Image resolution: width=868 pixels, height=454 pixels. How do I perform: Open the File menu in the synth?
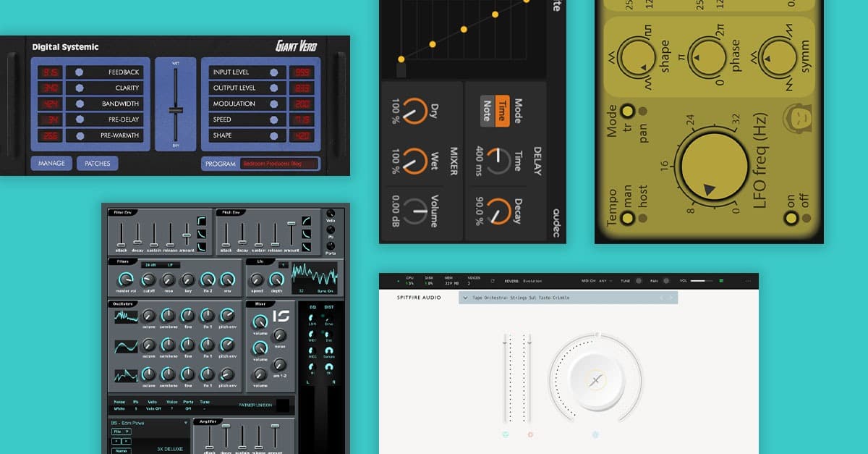tap(122, 432)
